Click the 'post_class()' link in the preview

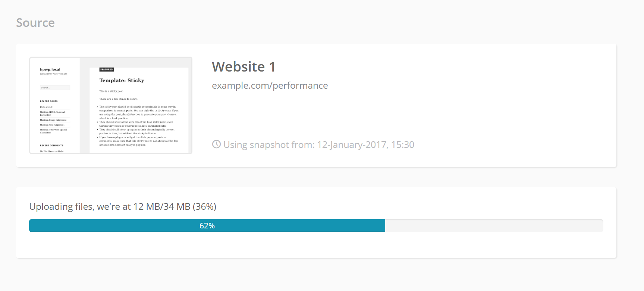click(x=122, y=114)
